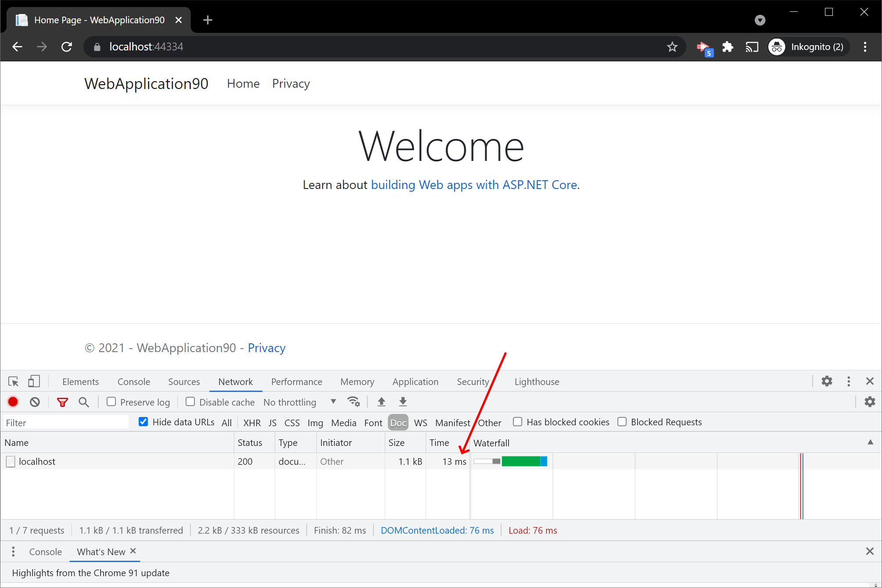
Task: Toggle the device emulation mode
Action: tap(34, 381)
